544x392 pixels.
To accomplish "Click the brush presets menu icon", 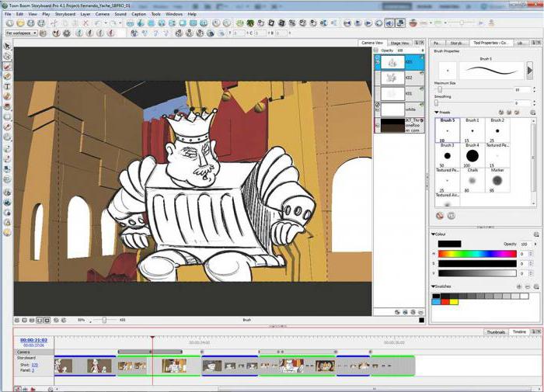I will [532, 113].
